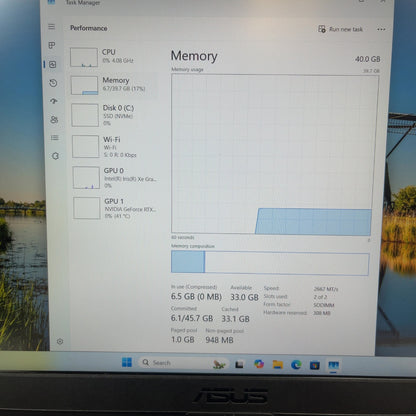Select the Wi-Fi performance entry
The height and width of the screenshot is (416, 416).
pyautogui.click(x=114, y=147)
